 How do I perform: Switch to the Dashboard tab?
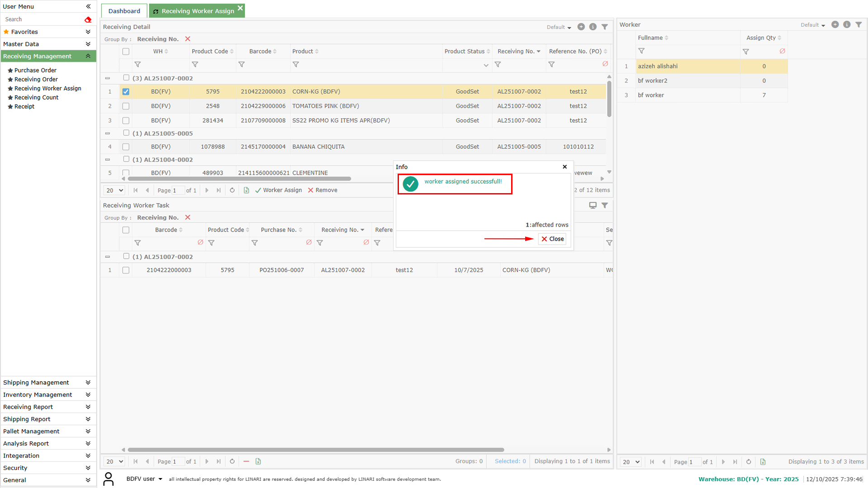[124, 11]
